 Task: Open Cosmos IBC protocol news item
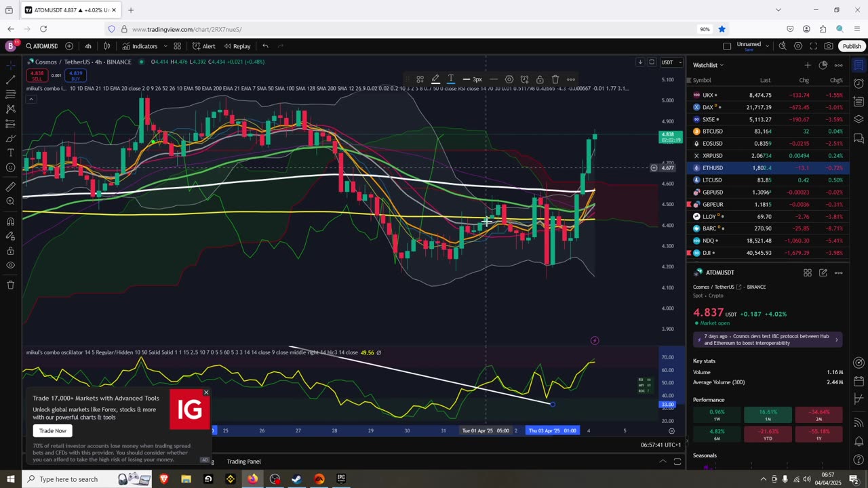768,340
